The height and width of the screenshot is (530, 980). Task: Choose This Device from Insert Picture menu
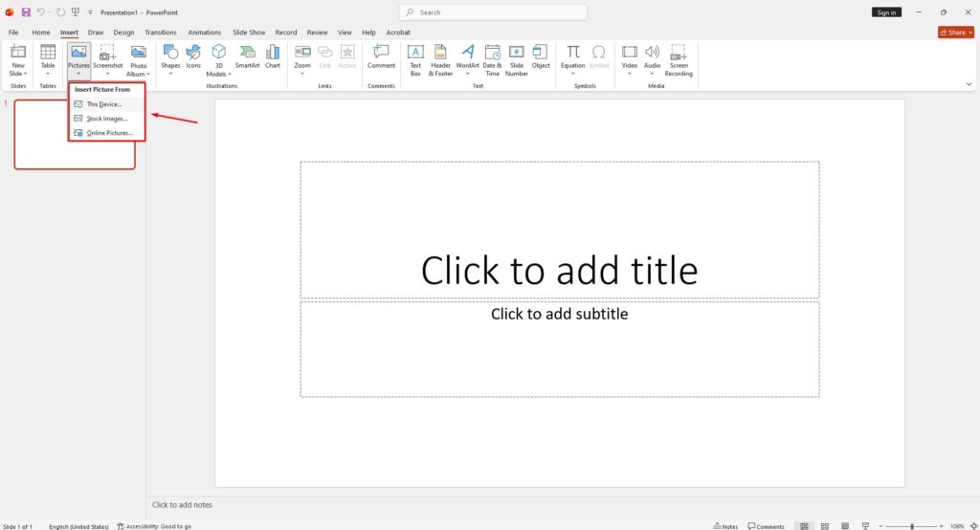point(106,104)
